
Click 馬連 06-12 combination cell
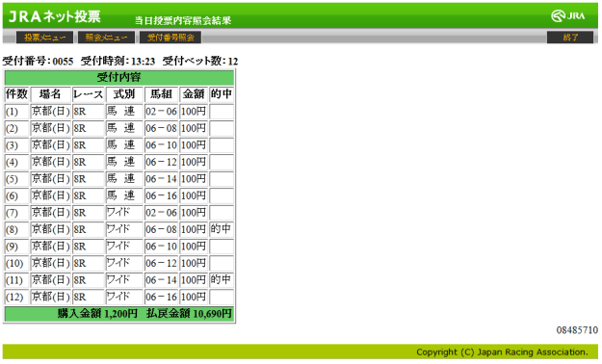(x=161, y=163)
